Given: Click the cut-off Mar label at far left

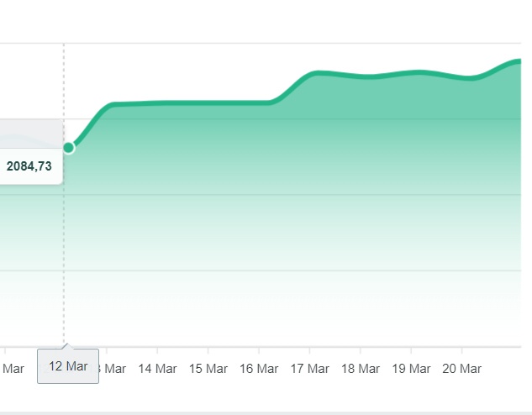Looking at the screenshot, I should click(13, 369).
